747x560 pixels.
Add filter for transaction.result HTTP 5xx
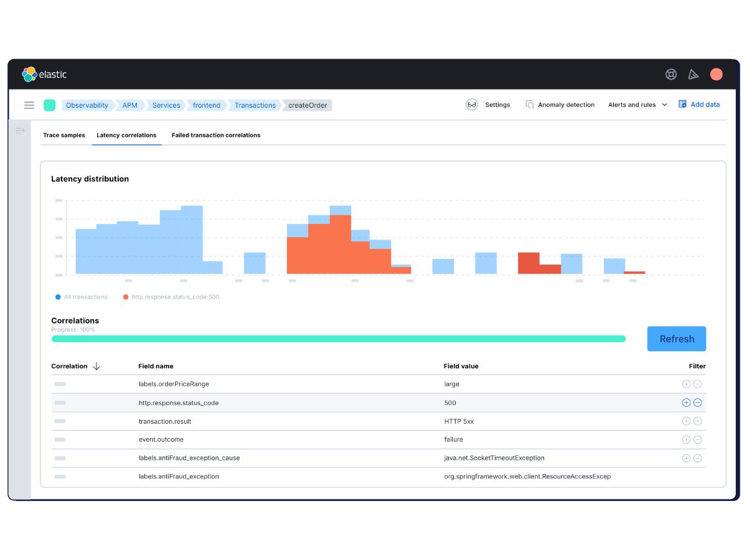pyautogui.click(x=686, y=421)
